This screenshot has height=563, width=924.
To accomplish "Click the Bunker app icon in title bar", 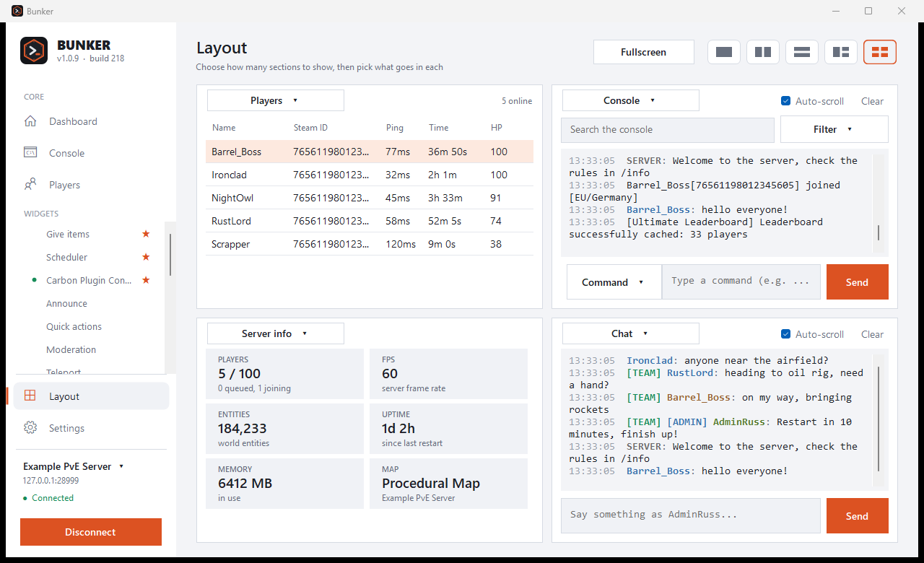I will pos(17,11).
